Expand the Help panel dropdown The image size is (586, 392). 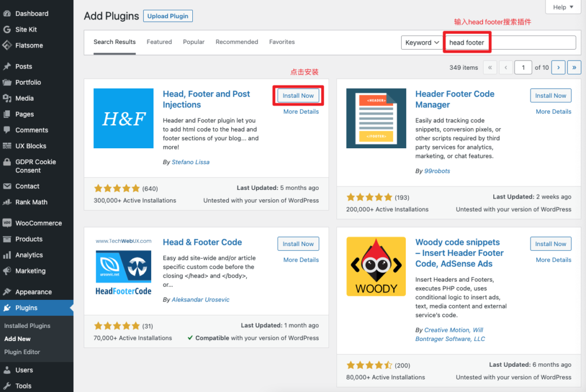pos(563,7)
